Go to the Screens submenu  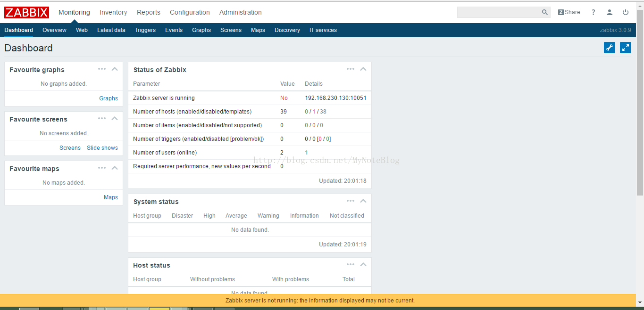(231, 30)
